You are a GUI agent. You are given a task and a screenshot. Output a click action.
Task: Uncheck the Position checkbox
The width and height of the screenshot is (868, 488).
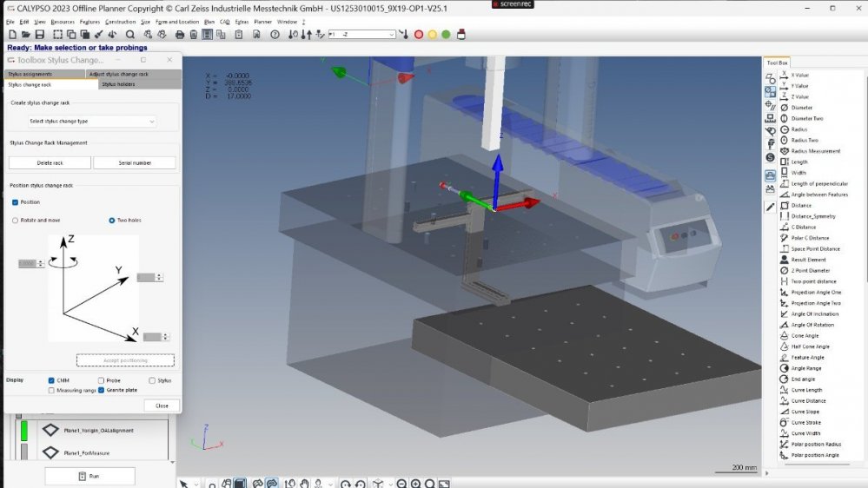[16, 202]
